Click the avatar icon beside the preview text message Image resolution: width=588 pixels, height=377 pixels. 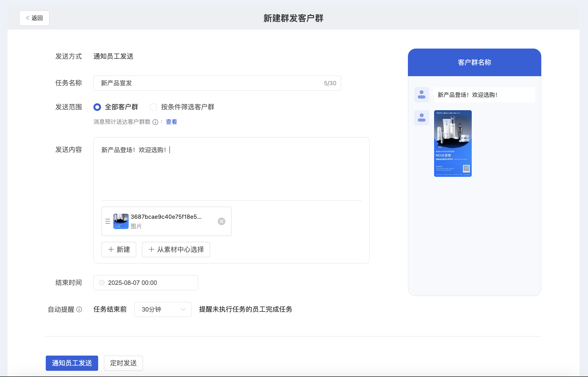click(x=421, y=95)
